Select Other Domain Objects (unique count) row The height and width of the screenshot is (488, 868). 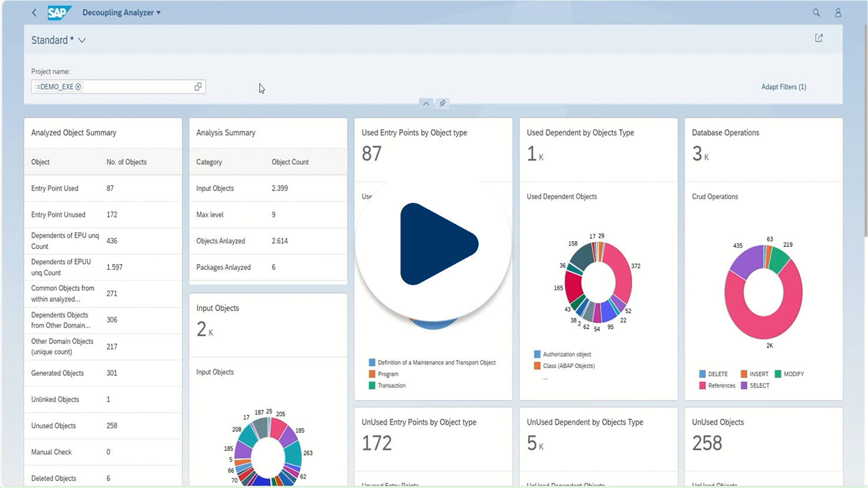point(103,346)
